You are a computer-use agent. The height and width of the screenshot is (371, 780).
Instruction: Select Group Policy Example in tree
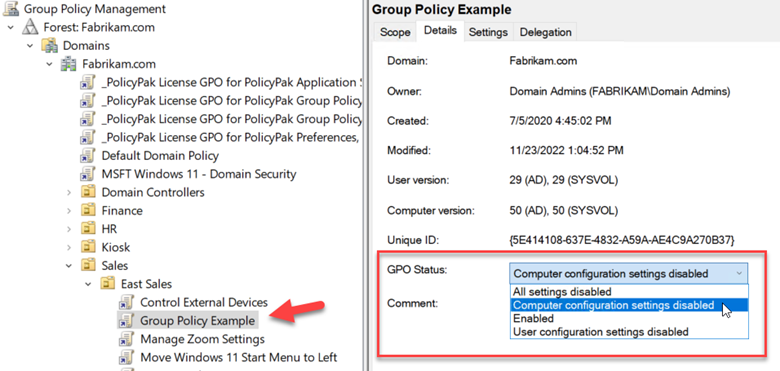(x=197, y=321)
